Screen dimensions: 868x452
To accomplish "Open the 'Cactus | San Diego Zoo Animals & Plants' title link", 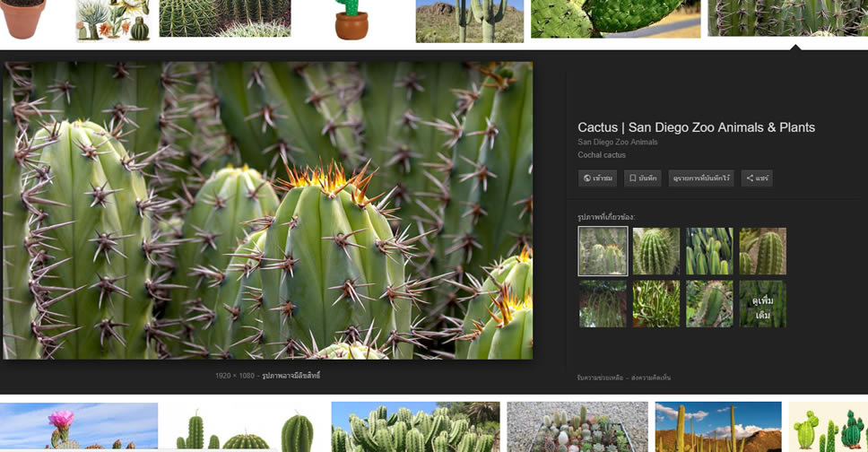I will tap(696, 127).
